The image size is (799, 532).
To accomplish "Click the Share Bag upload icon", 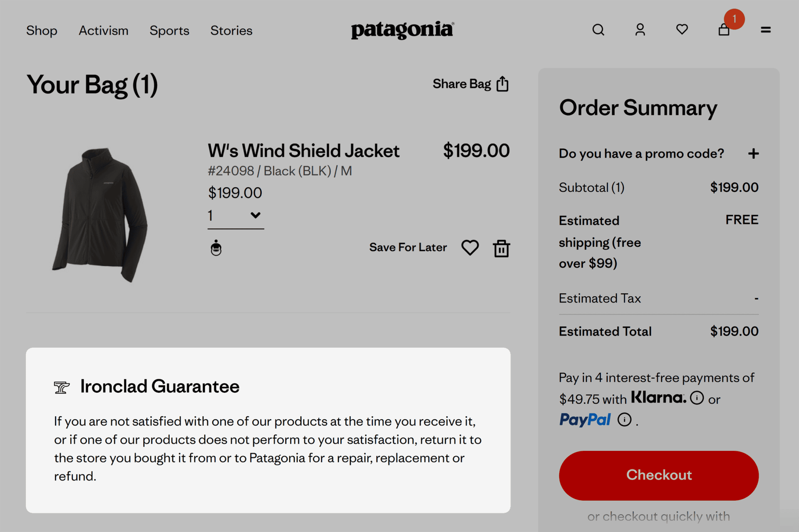I will coord(503,84).
